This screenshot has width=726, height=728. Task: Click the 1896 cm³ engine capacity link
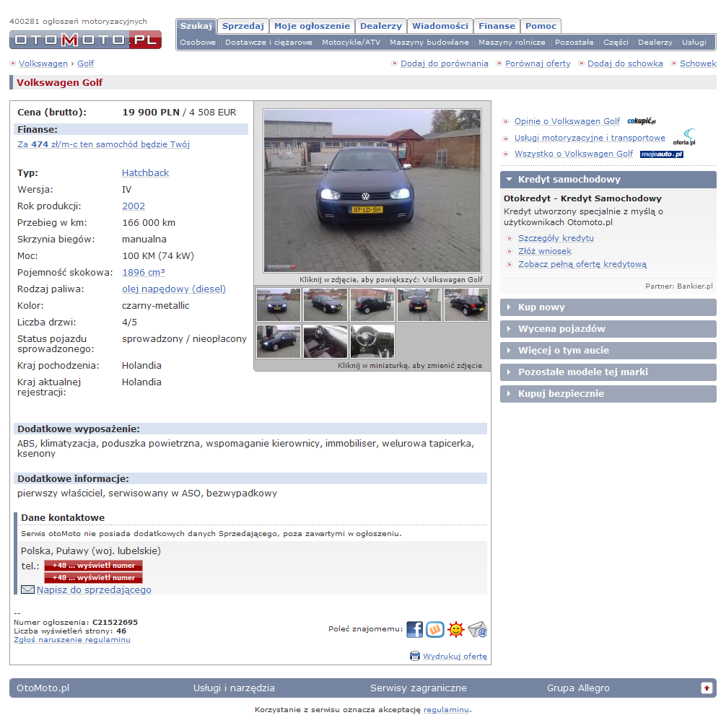point(144,273)
